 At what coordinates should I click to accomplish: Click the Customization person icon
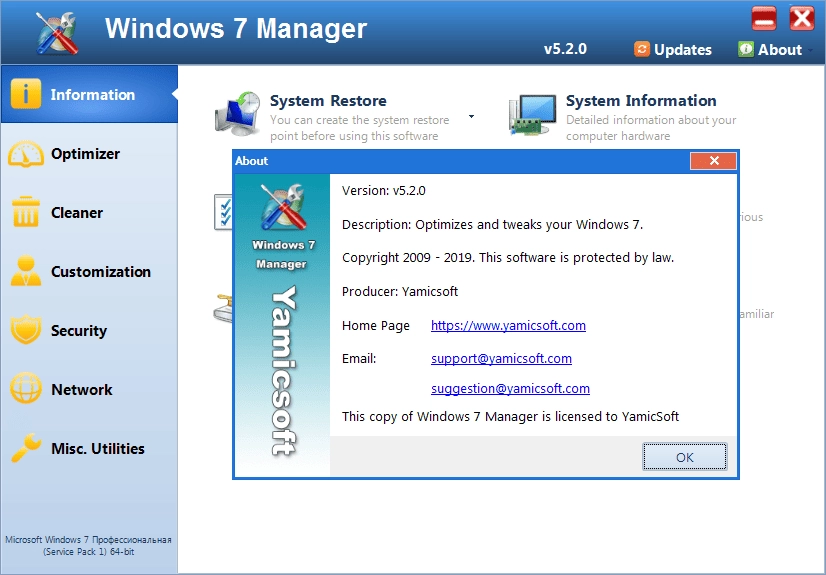pyautogui.click(x=25, y=271)
